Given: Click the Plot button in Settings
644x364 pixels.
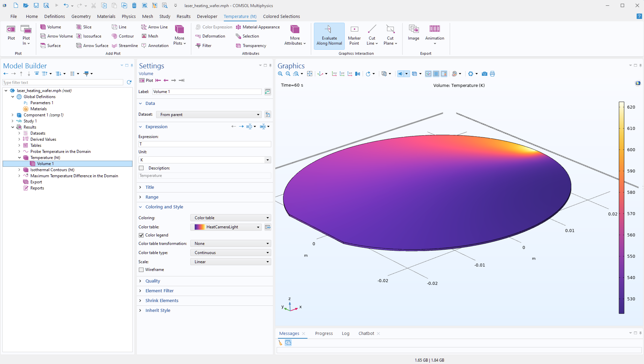Looking at the screenshot, I should coord(146,81).
